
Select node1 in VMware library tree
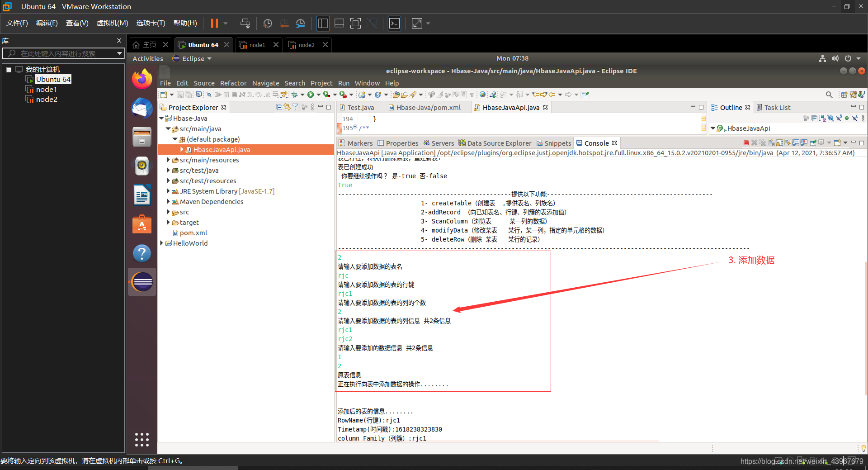coord(46,89)
